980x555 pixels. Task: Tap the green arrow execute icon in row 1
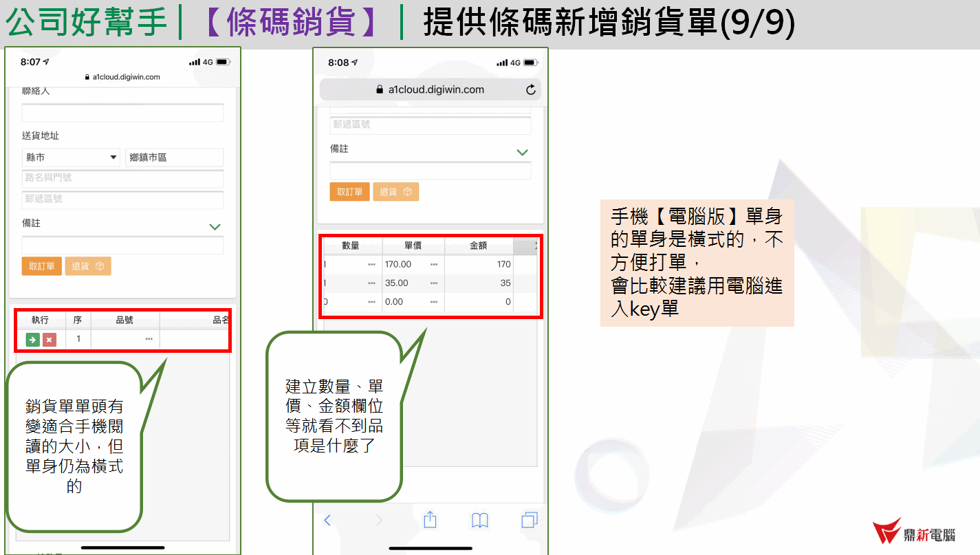32,339
